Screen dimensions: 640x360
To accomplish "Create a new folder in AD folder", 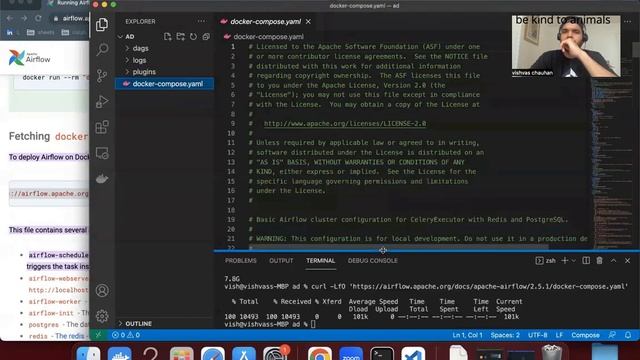I will click(x=180, y=37).
